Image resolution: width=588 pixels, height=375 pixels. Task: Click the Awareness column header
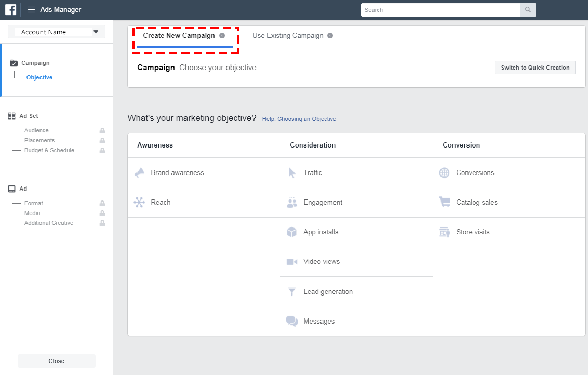155,145
